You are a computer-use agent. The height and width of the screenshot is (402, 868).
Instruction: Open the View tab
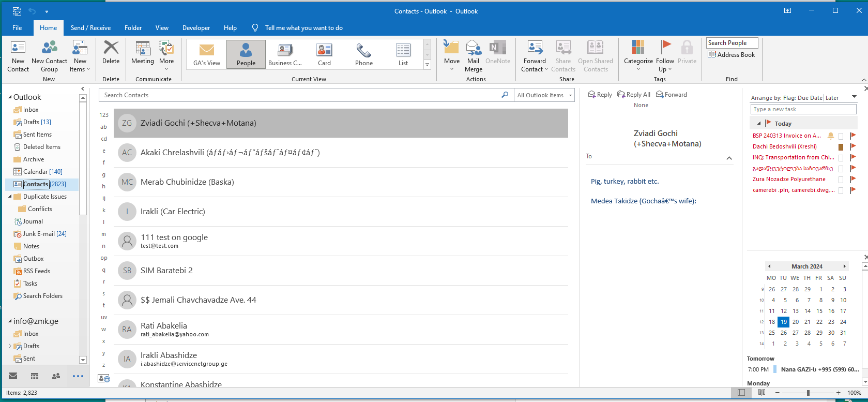click(162, 28)
